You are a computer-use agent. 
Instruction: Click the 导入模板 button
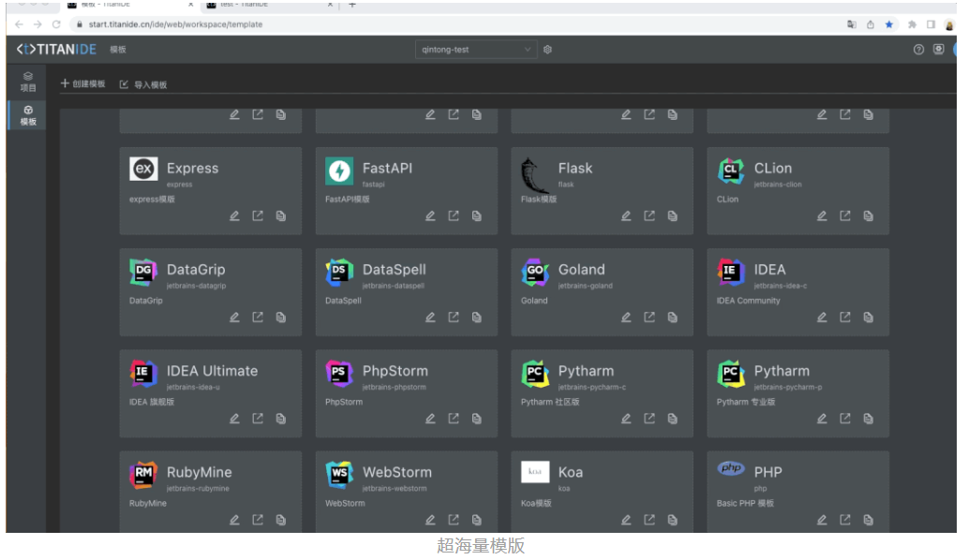[143, 84]
